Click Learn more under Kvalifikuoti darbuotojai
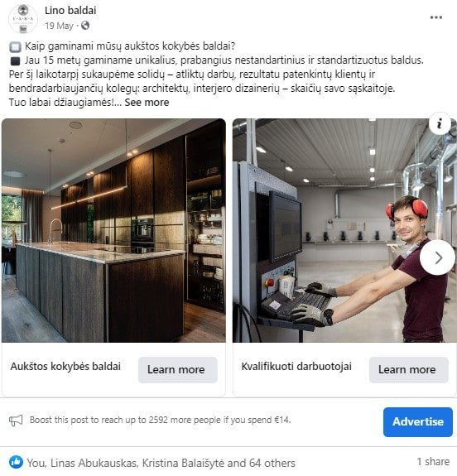This screenshot has width=457, height=476. (408, 370)
